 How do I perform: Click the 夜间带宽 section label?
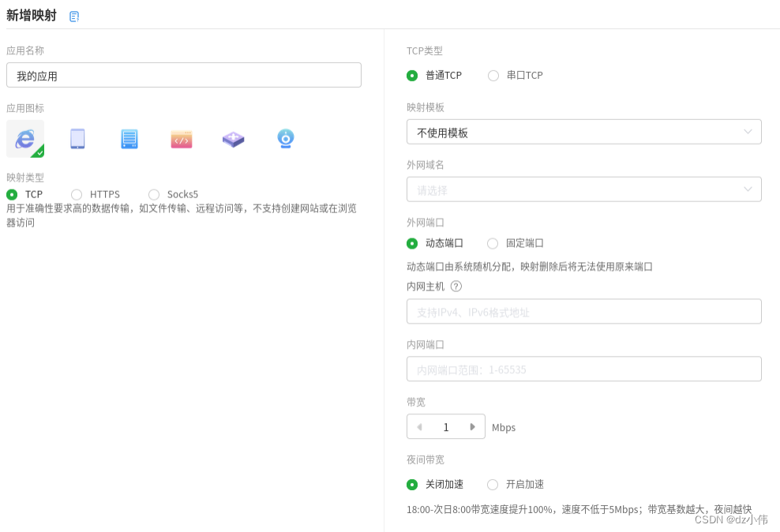coord(426,460)
